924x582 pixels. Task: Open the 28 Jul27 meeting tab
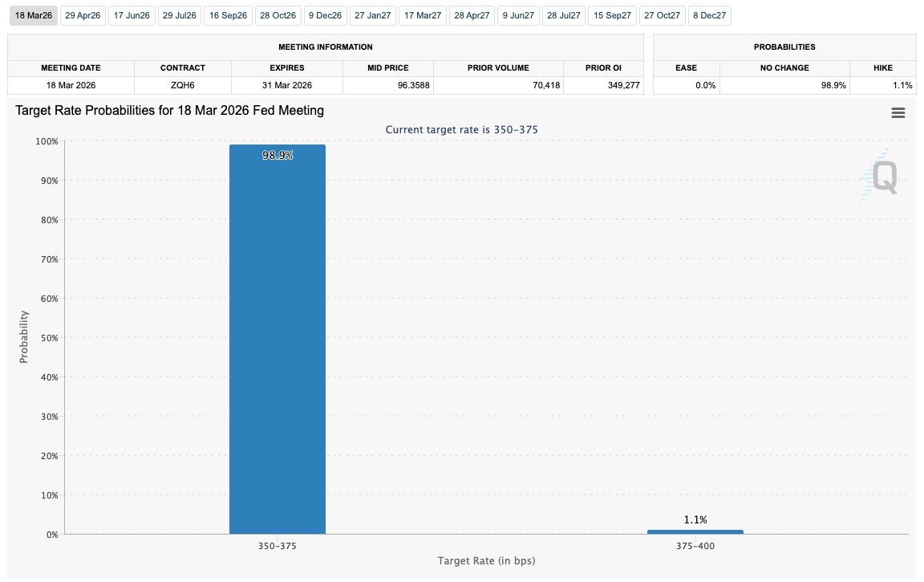pyautogui.click(x=564, y=15)
